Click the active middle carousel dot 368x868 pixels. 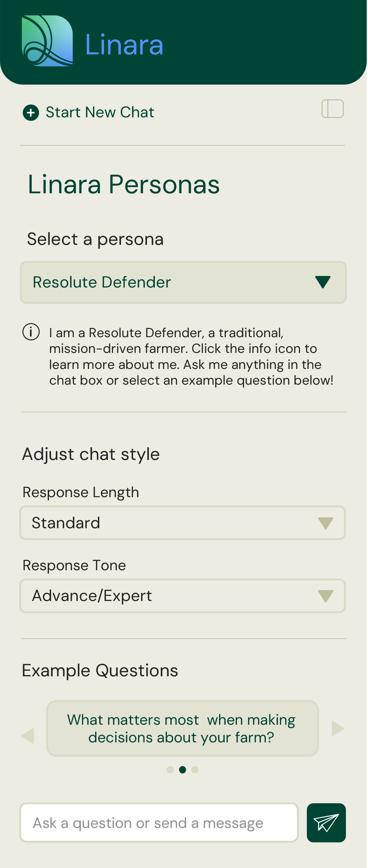pyautogui.click(x=183, y=770)
